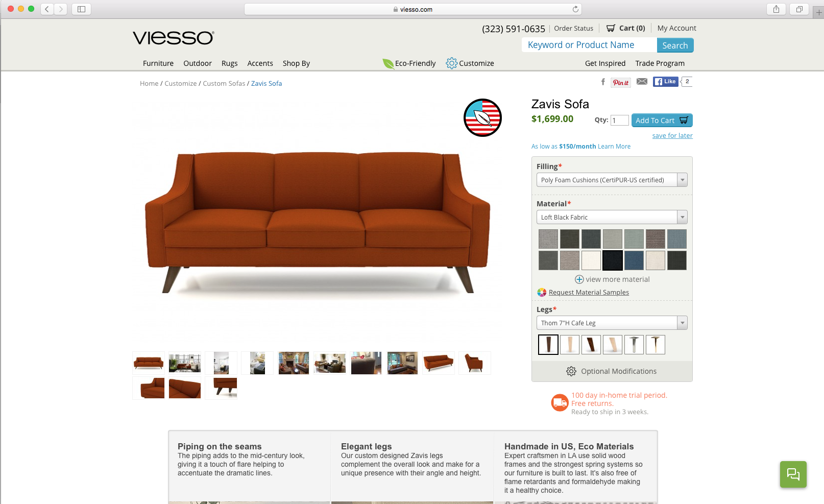This screenshot has width=824, height=504.
Task: Select the first dark cafe leg option
Action: point(548,345)
